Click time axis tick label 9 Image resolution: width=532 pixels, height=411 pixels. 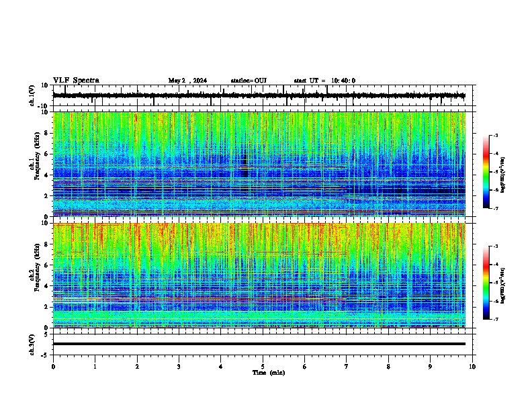430,367
